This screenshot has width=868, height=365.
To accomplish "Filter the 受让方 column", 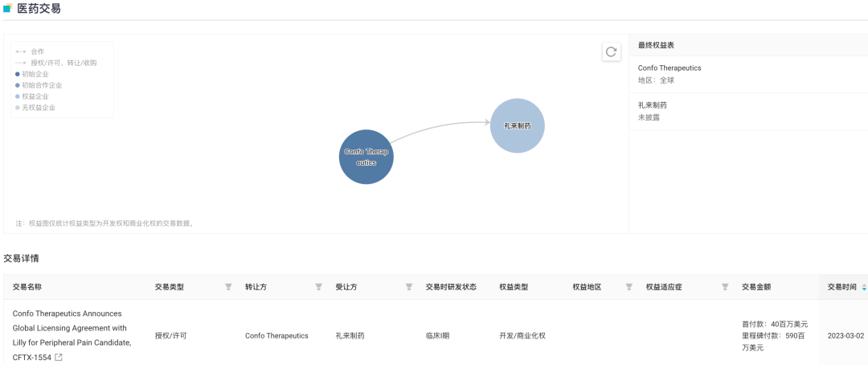I will pyautogui.click(x=408, y=287).
